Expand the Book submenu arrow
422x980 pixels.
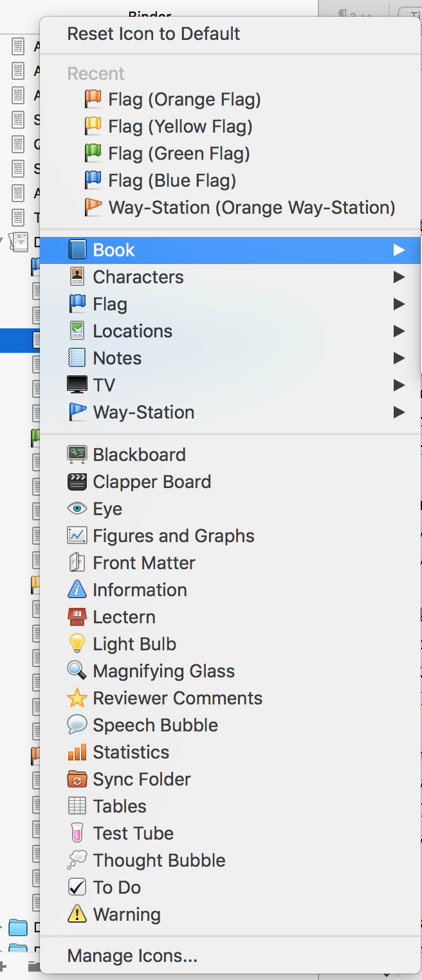pyautogui.click(x=399, y=250)
